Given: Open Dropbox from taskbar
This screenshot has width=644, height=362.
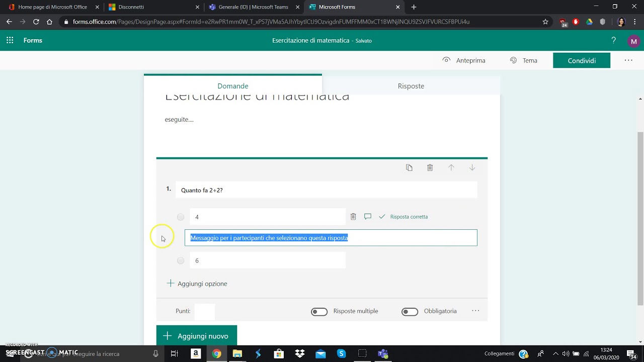Looking at the screenshot, I should pos(300,353).
